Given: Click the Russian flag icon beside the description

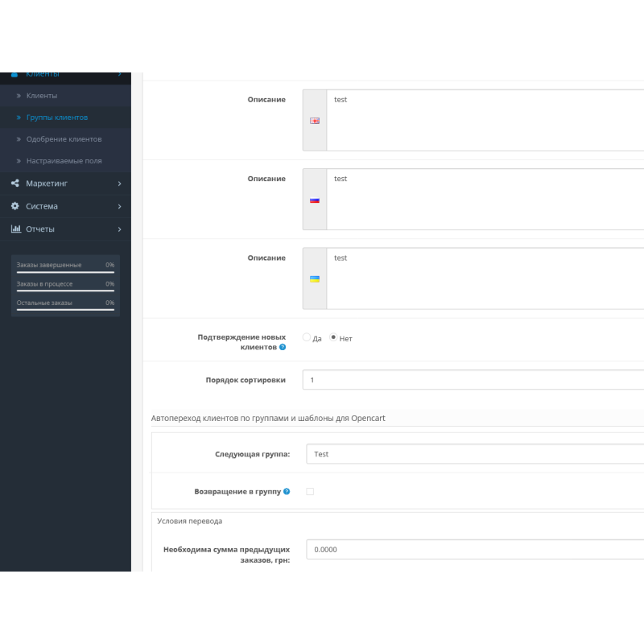Looking at the screenshot, I should tap(315, 200).
